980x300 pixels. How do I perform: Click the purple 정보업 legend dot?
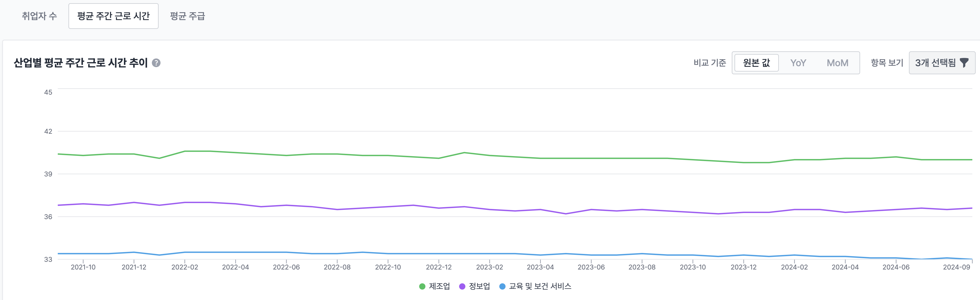tap(462, 286)
